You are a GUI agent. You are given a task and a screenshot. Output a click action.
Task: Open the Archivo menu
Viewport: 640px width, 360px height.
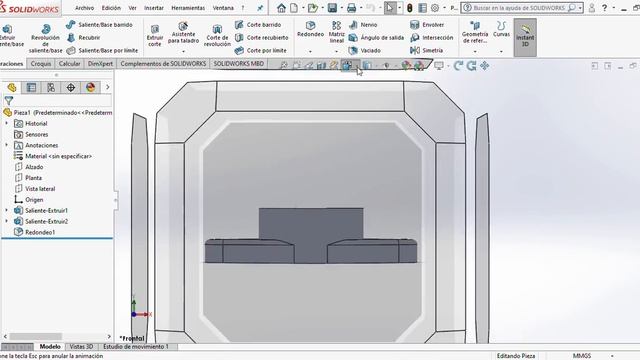point(84,8)
